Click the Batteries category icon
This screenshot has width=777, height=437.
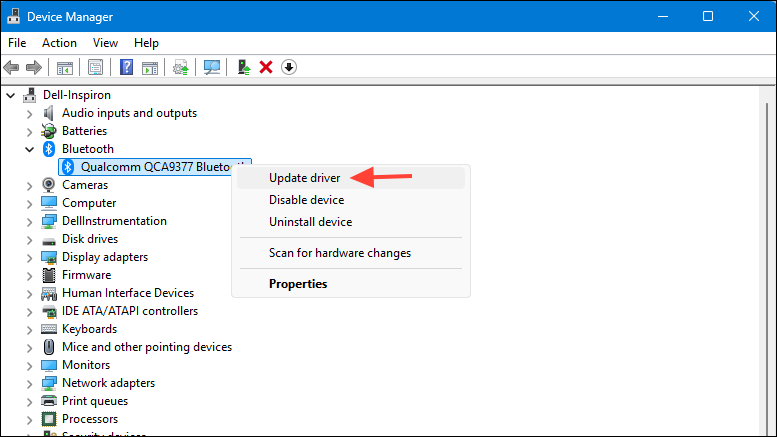(x=49, y=131)
